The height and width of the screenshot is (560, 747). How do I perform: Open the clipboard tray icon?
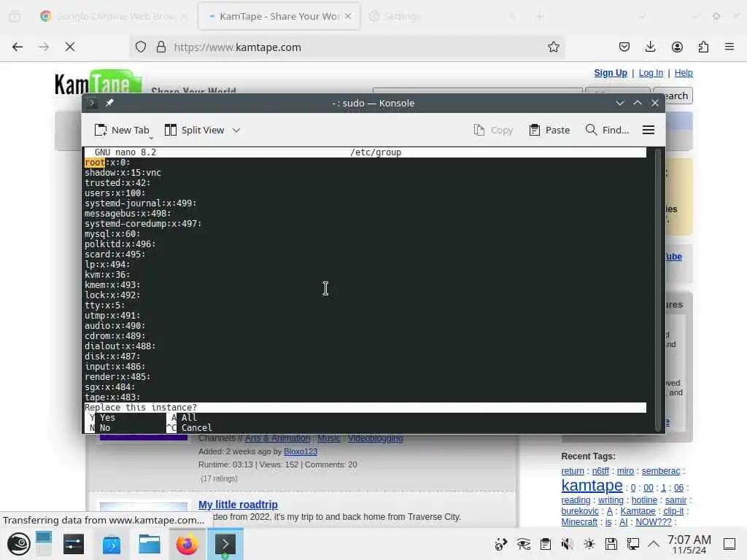[x=546, y=544]
